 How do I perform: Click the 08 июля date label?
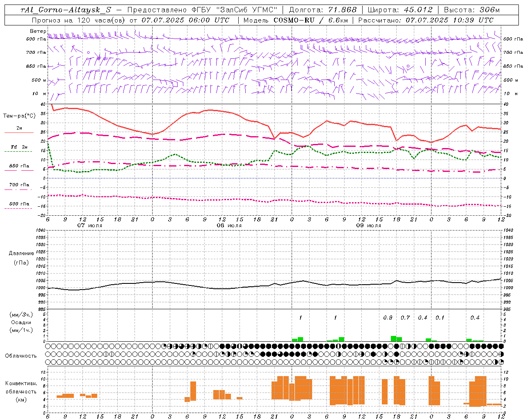pos(229,226)
